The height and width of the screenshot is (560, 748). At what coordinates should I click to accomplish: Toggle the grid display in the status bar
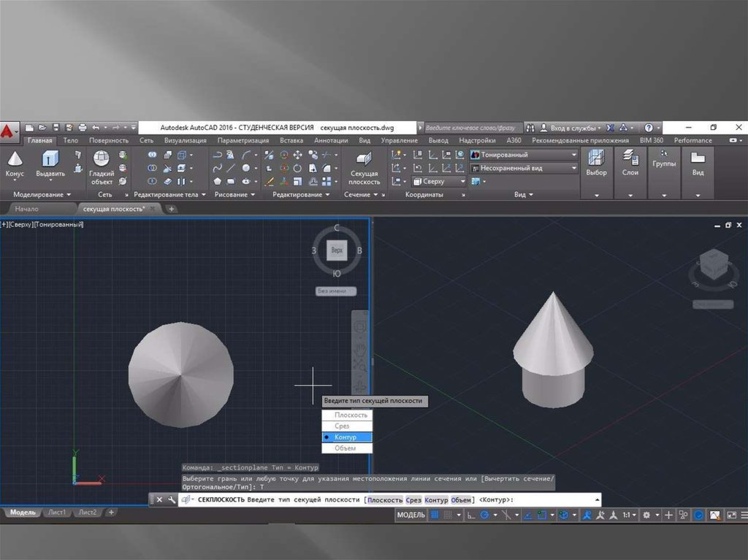coord(435,515)
